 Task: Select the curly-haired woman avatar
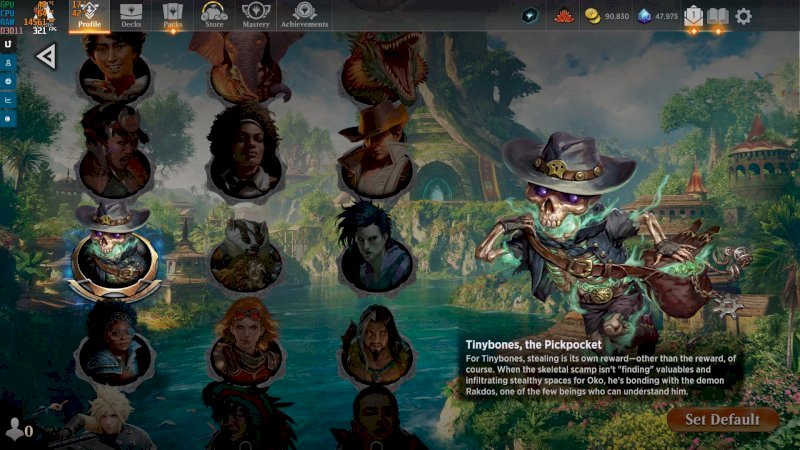(245, 153)
